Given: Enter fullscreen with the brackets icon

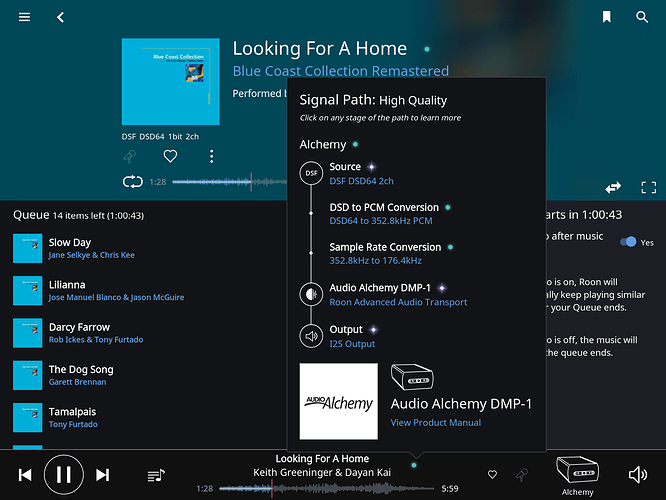Looking at the screenshot, I should [x=649, y=187].
